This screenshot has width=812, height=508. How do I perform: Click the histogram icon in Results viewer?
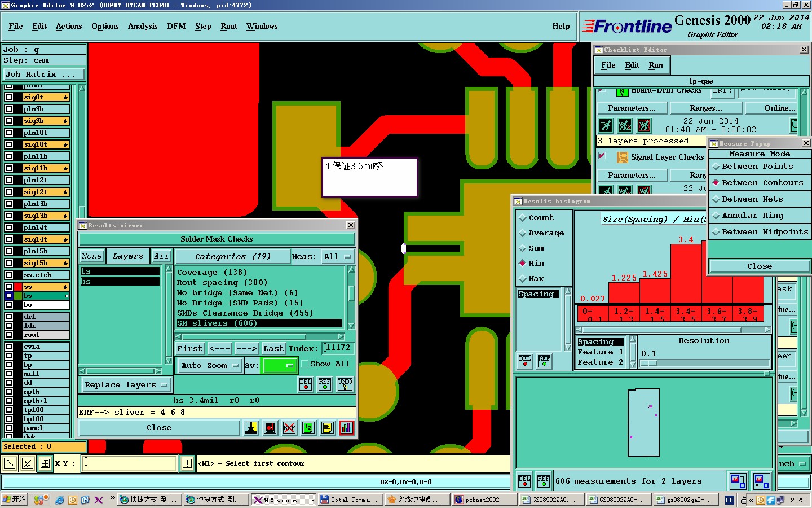[346, 428]
